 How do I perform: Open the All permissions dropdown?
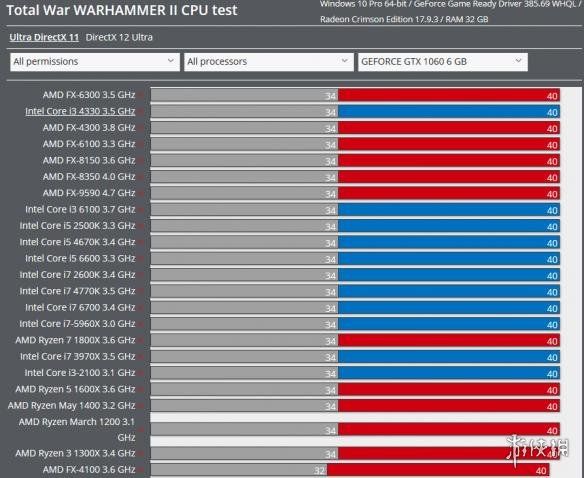pos(95,62)
